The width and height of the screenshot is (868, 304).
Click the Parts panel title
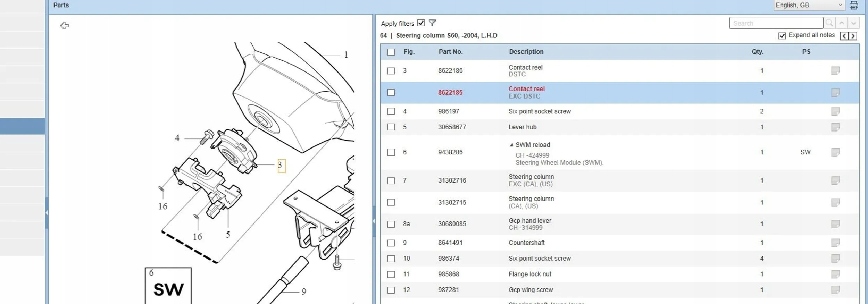click(x=61, y=5)
